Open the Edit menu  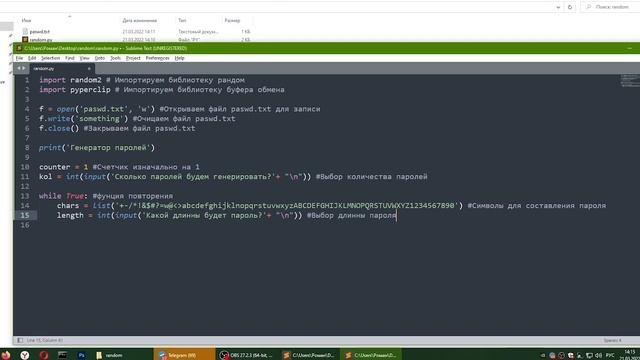pyautogui.click(x=32, y=58)
